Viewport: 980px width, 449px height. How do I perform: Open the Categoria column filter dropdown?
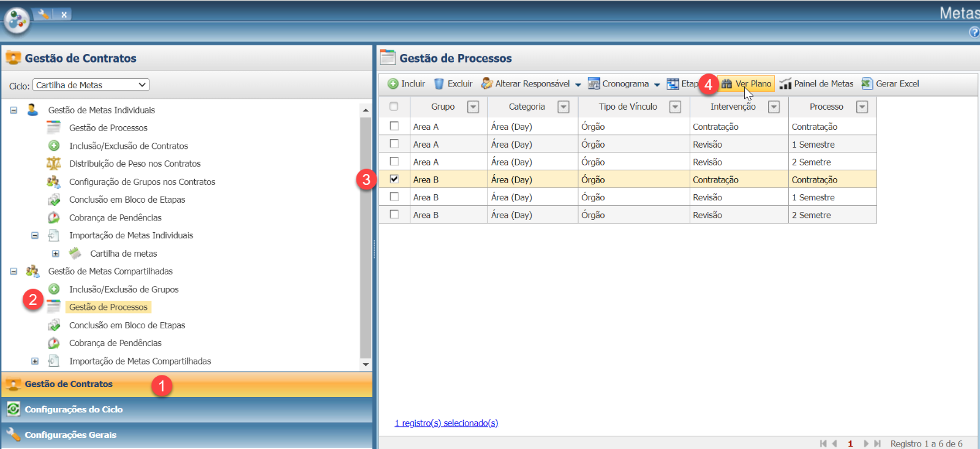563,107
